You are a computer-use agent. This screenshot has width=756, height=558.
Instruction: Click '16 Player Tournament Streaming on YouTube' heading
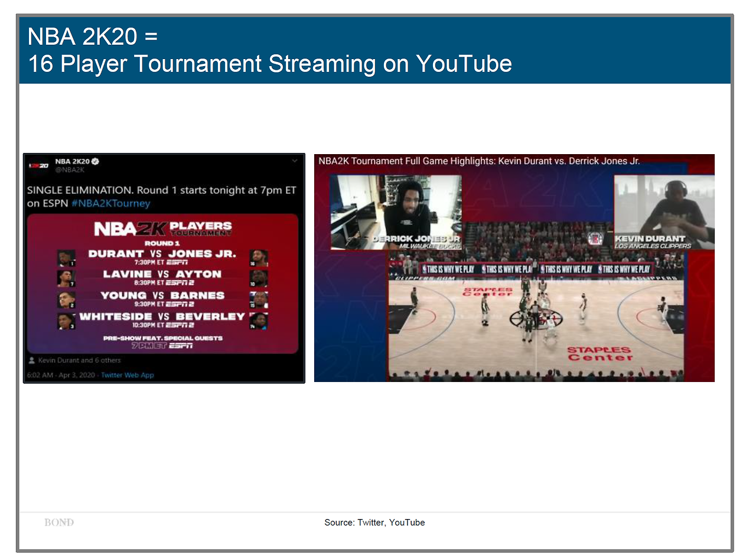click(270, 64)
